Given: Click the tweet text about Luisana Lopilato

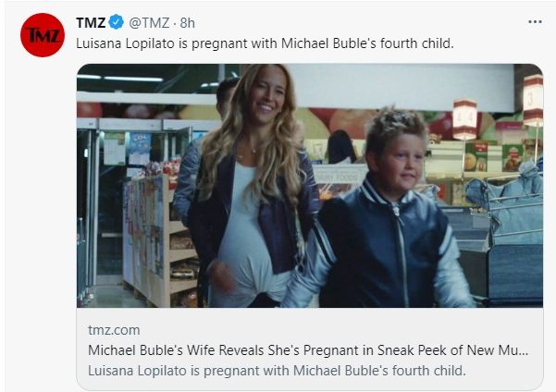Looking at the screenshot, I should 265,43.
